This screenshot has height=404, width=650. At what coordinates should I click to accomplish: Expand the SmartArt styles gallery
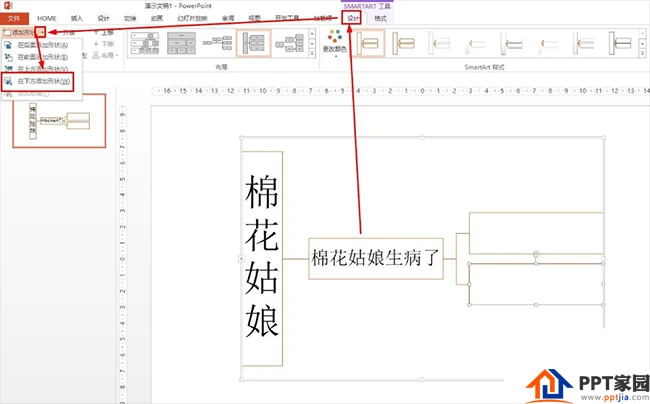click(642, 53)
